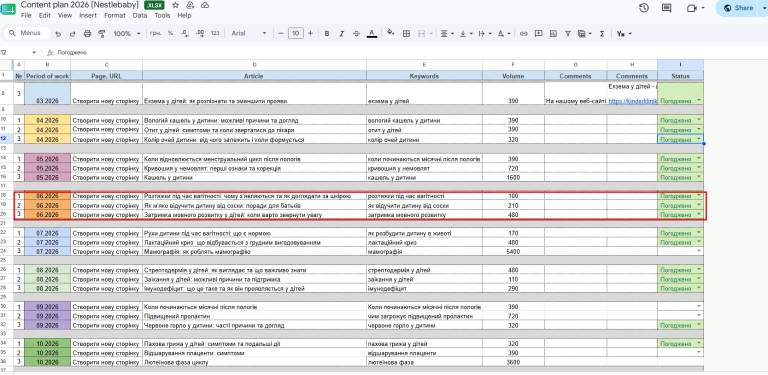Select the cell with volume 5400
The width and height of the screenshot is (768, 375).
click(513, 252)
